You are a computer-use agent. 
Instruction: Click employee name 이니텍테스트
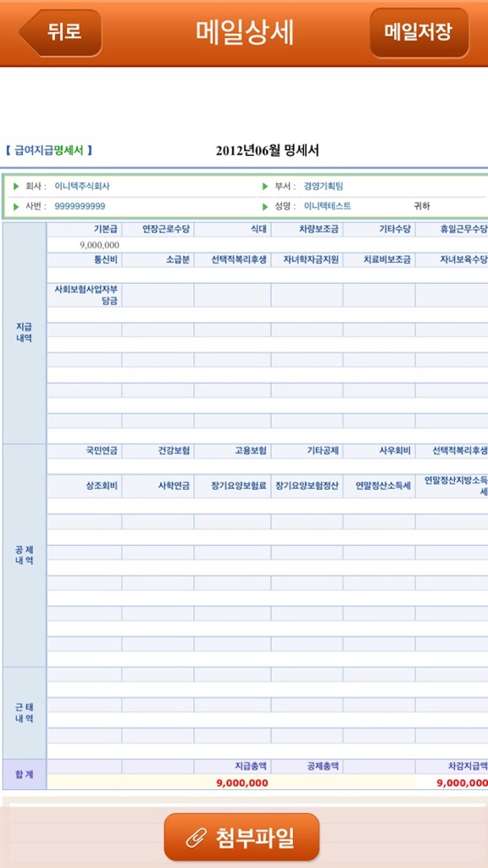click(x=328, y=207)
